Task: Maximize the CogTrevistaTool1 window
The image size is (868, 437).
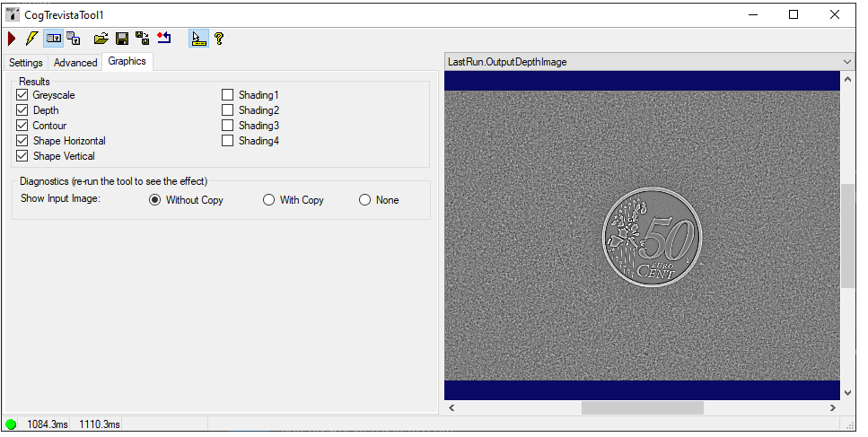Action: pos(793,14)
